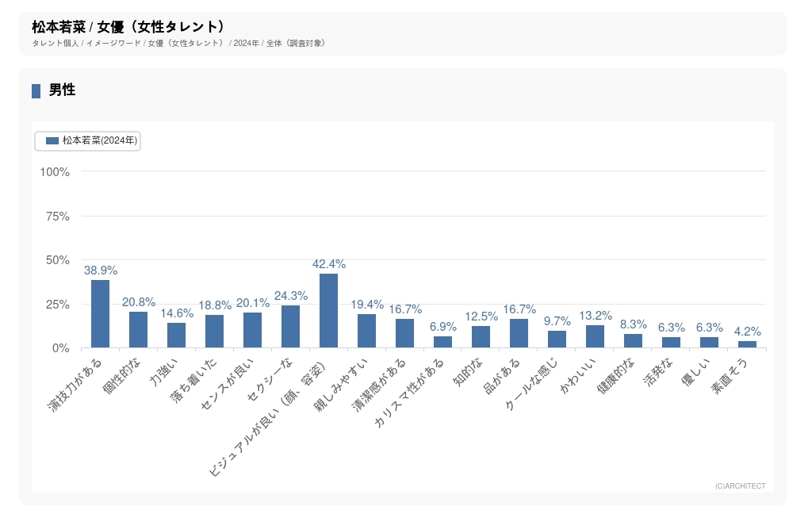Viewport: 812px width, 518px height.
Task: Click the かわいい bar at 13.2%
Action: 596,336
